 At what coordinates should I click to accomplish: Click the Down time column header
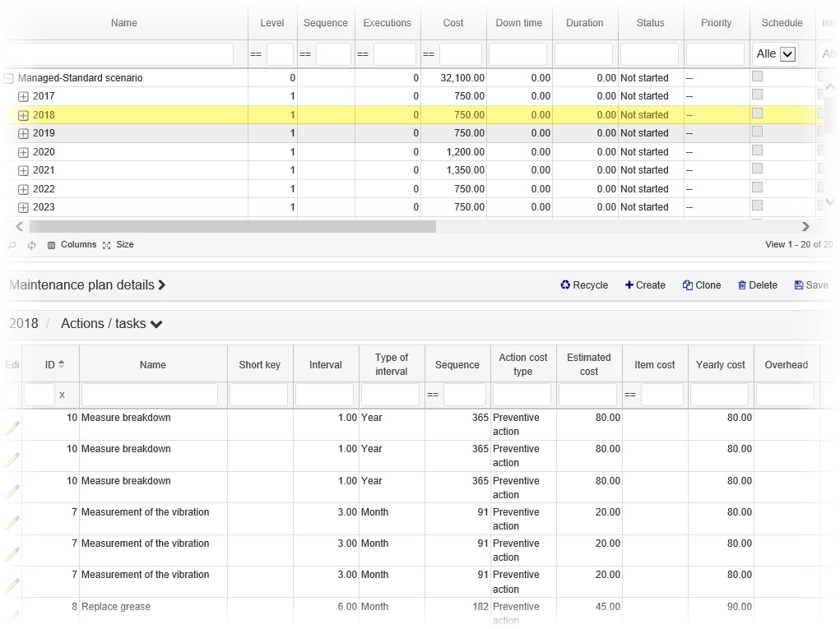click(518, 23)
